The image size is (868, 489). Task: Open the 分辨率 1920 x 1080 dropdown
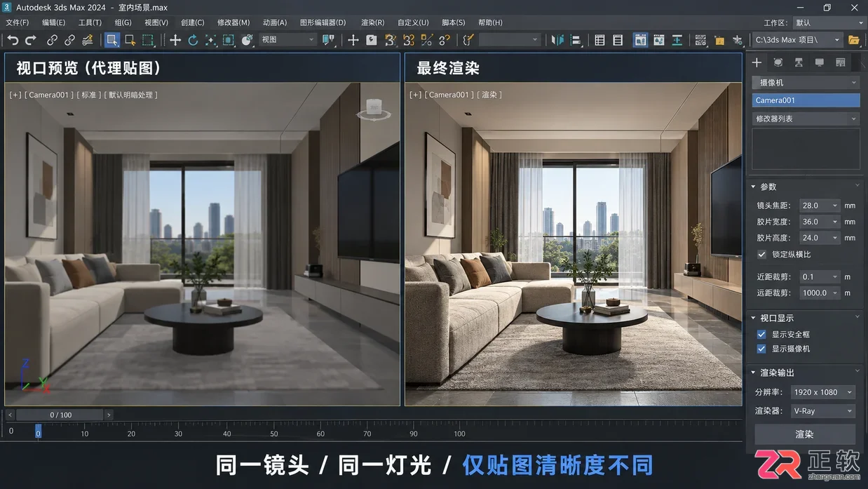(822, 392)
